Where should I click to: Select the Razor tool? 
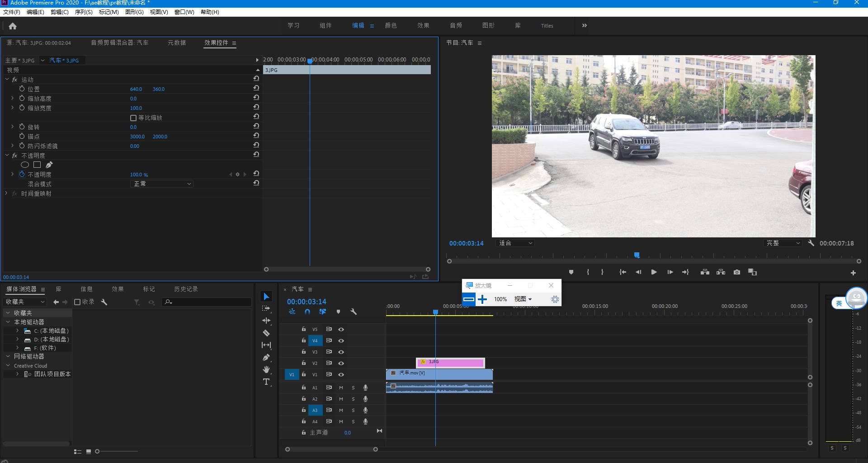tap(266, 333)
